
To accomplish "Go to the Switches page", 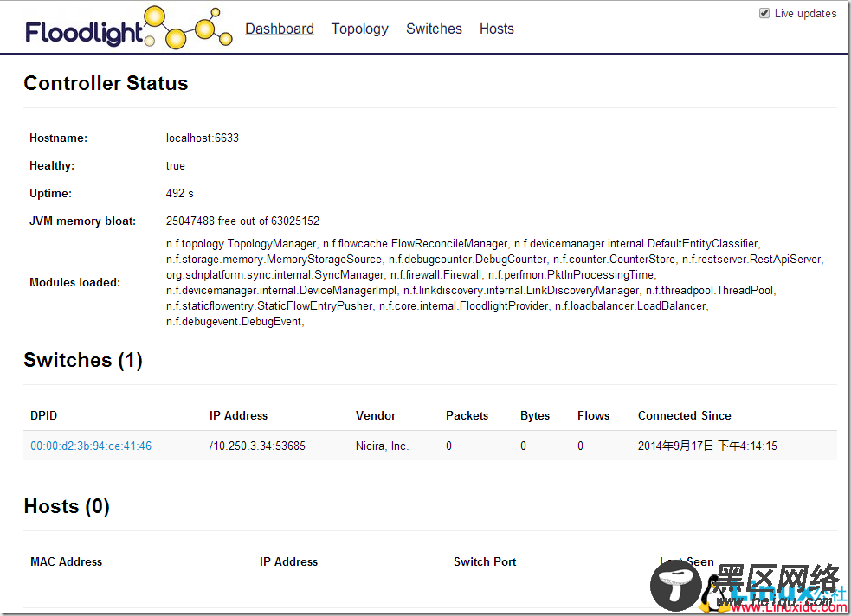I will pyautogui.click(x=434, y=29).
